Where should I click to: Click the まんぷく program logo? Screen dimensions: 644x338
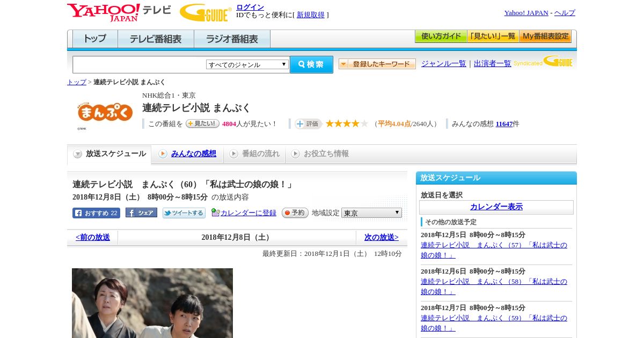point(105,113)
